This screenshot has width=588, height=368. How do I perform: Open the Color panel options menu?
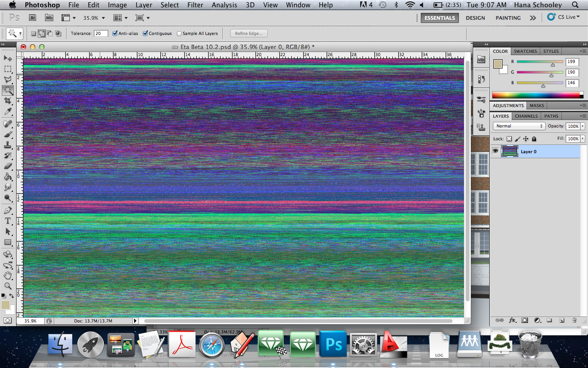point(582,51)
